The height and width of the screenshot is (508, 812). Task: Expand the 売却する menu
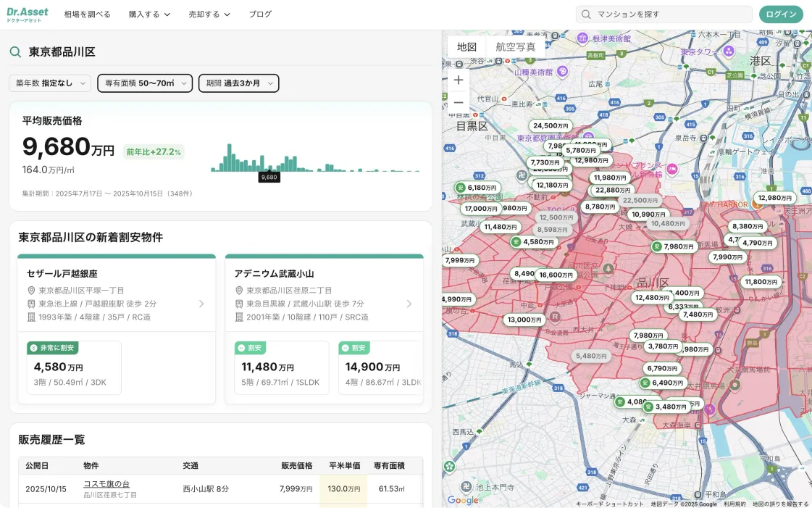coord(209,14)
